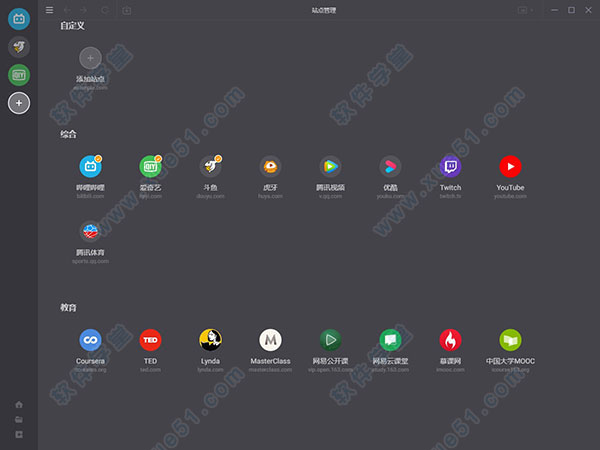Click the 中国大学MOOC label text

pos(510,361)
